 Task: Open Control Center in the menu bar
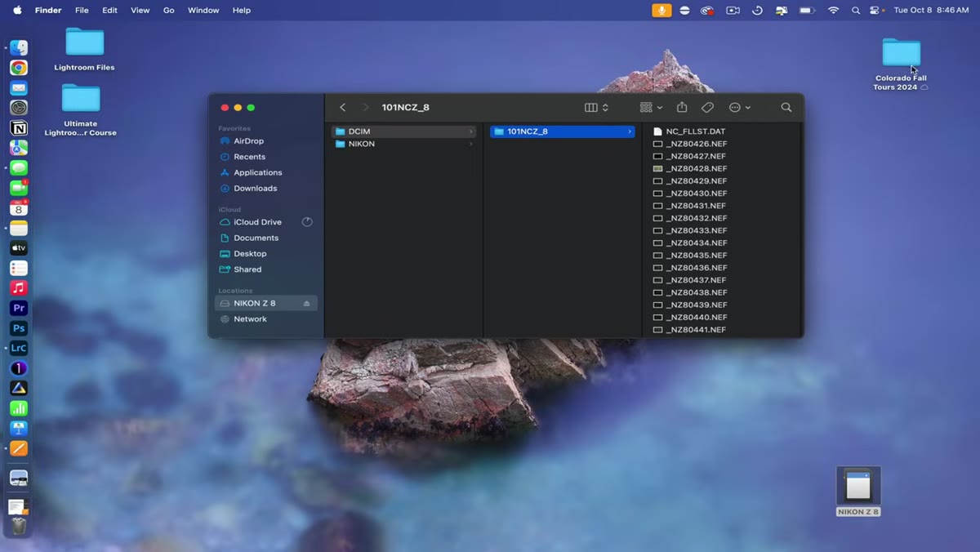[876, 11]
